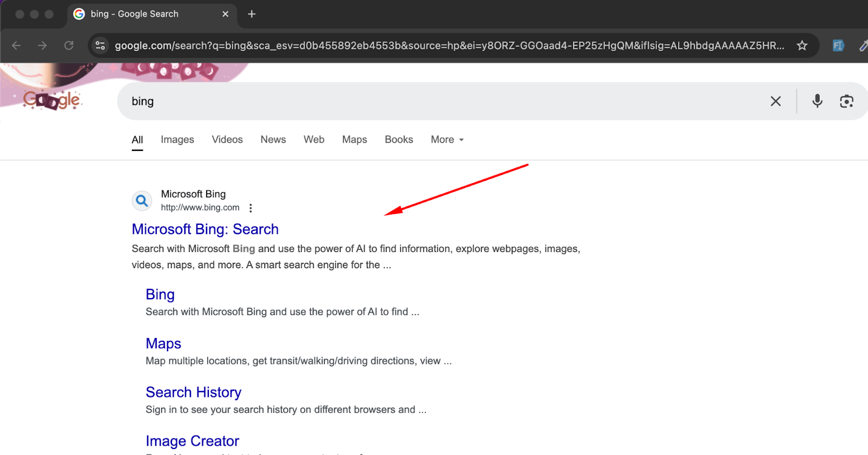Click the Microsoft Bing site name
The height and width of the screenshot is (455, 868).
pyautogui.click(x=193, y=194)
